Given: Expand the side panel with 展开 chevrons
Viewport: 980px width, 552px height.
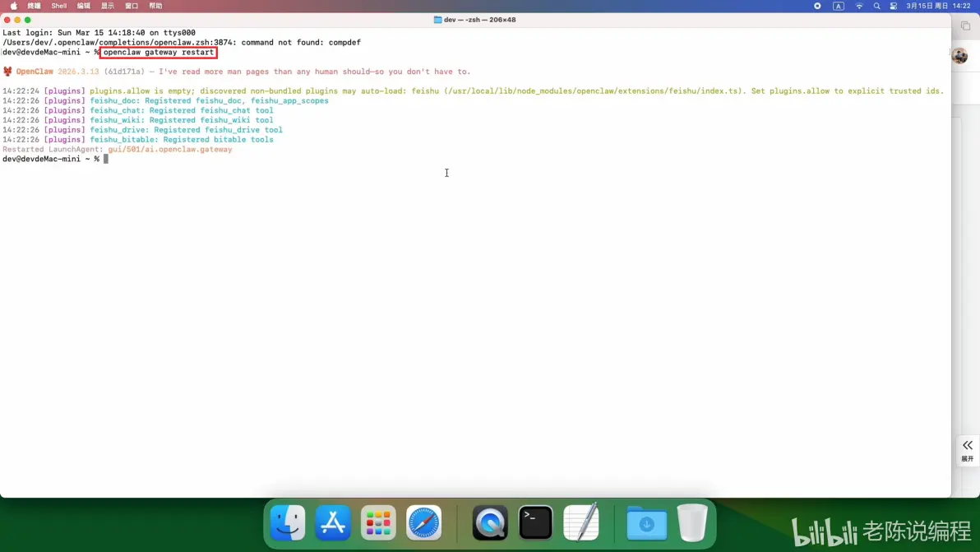Looking at the screenshot, I should [x=968, y=450].
